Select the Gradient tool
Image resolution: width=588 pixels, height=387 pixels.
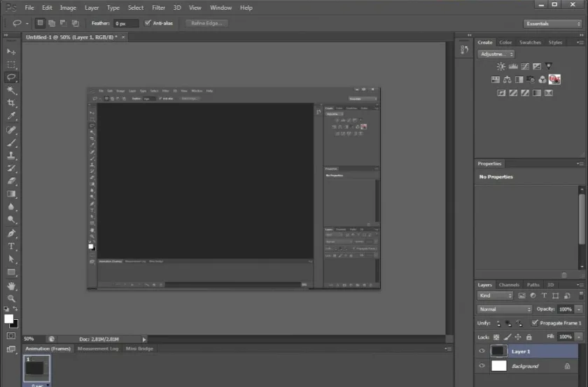coord(11,194)
